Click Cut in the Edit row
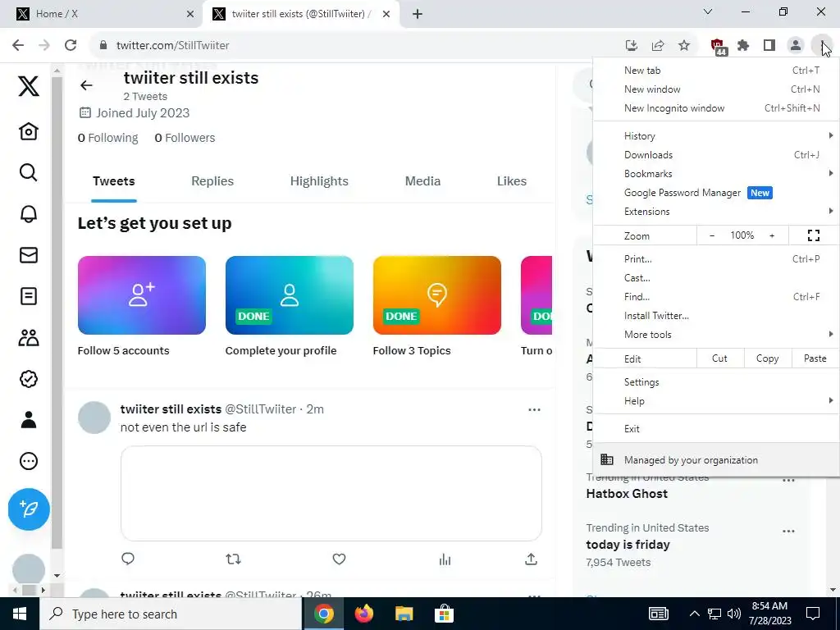 [x=719, y=358]
